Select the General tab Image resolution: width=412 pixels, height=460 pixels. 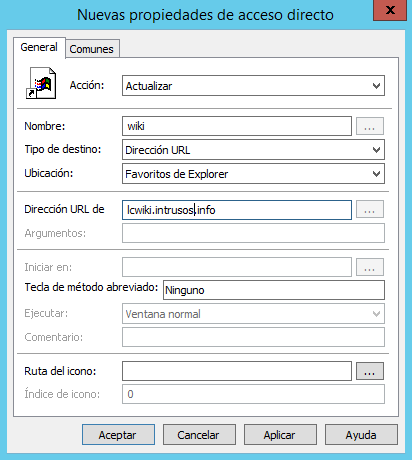coord(39,47)
